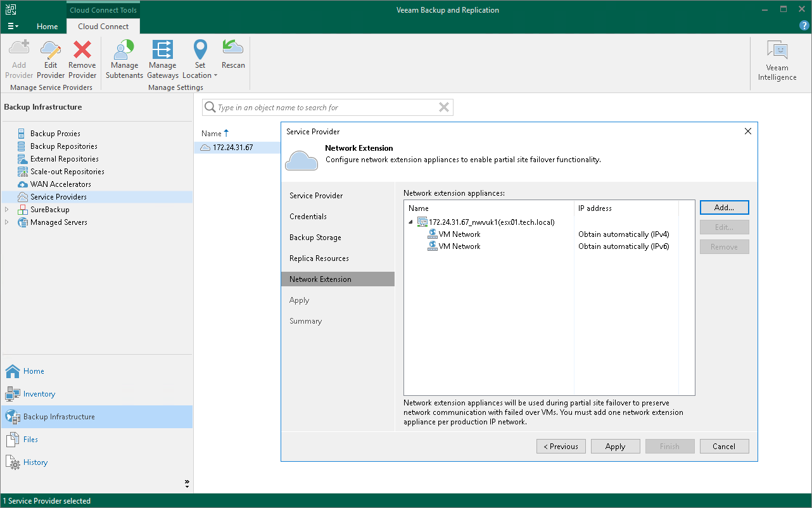Click the Set Location pin icon
The height and width of the screenshot is (508, 812).
click(200, 49)
